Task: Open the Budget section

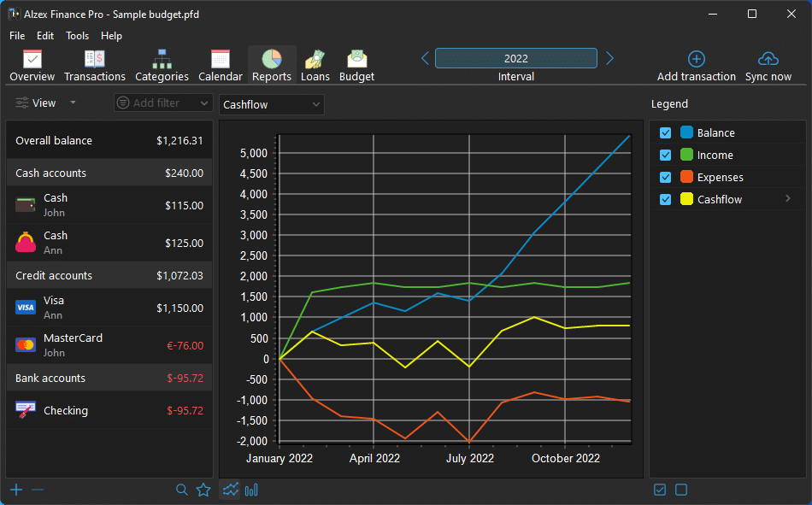Action: [x=356, y=66]
